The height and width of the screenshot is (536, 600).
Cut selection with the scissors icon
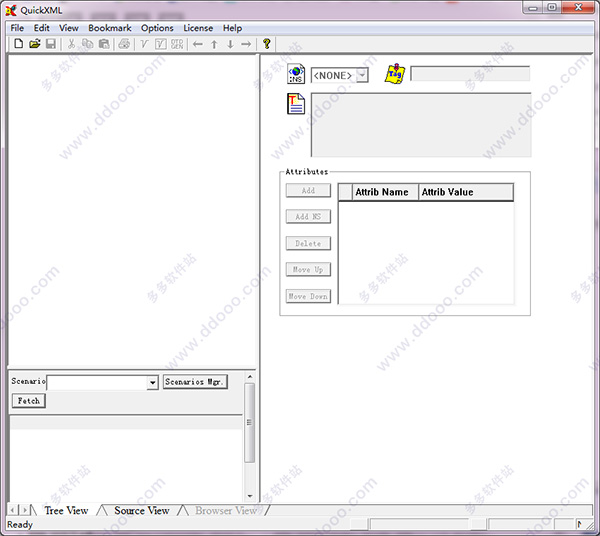tap(71, 44)
